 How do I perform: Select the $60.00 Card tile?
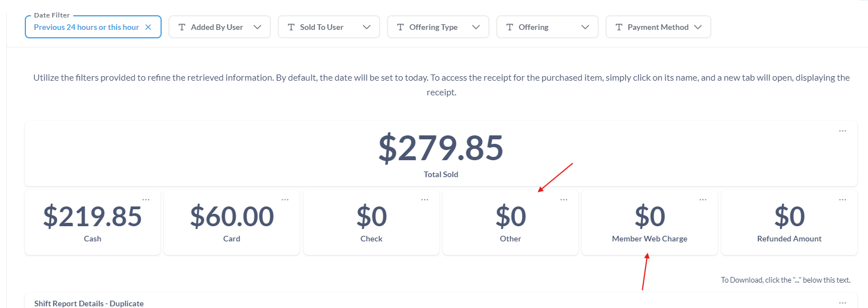(x=232, y=222)
